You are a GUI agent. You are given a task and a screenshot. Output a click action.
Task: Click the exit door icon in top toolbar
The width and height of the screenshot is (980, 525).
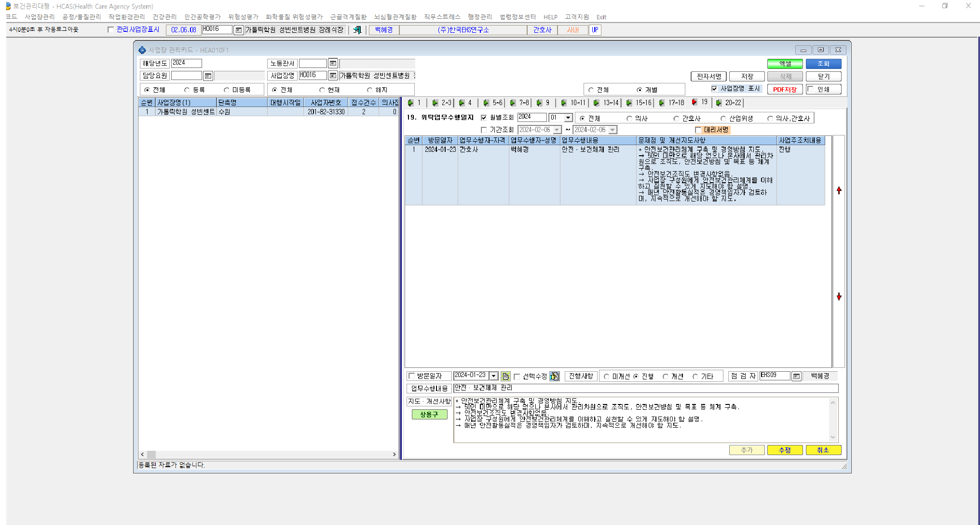point(357,30)
